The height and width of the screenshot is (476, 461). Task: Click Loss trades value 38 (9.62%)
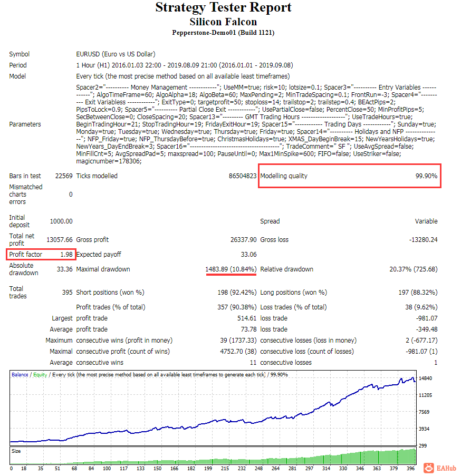(x=421, y=307)
